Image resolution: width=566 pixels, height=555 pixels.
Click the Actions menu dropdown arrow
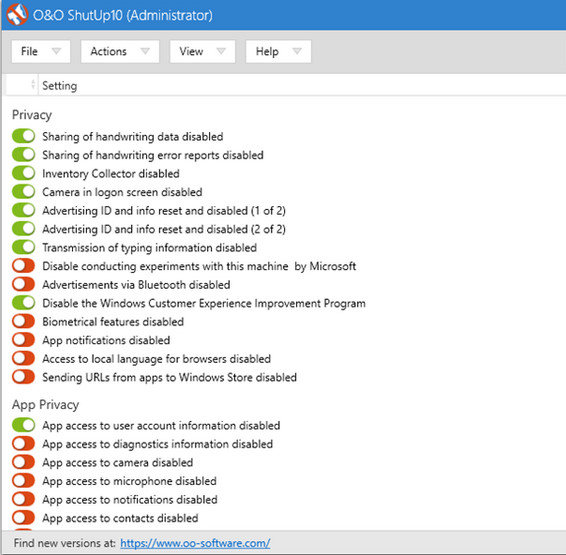pyautogui.click(x=145, y=51)
